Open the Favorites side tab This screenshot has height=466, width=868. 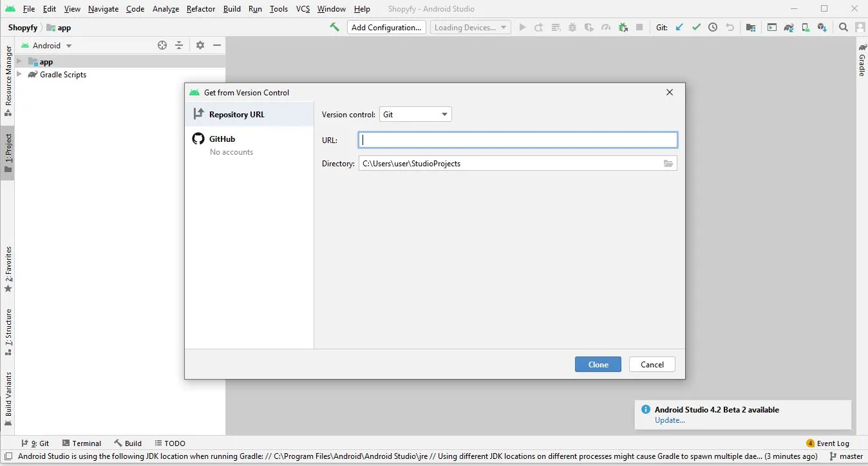coord(8,269)
